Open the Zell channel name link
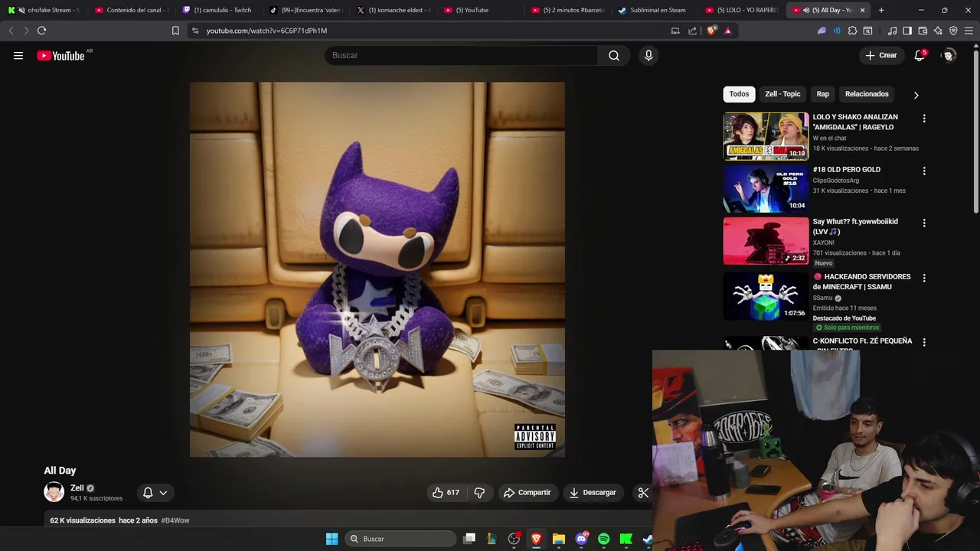 tap(77, 488)
